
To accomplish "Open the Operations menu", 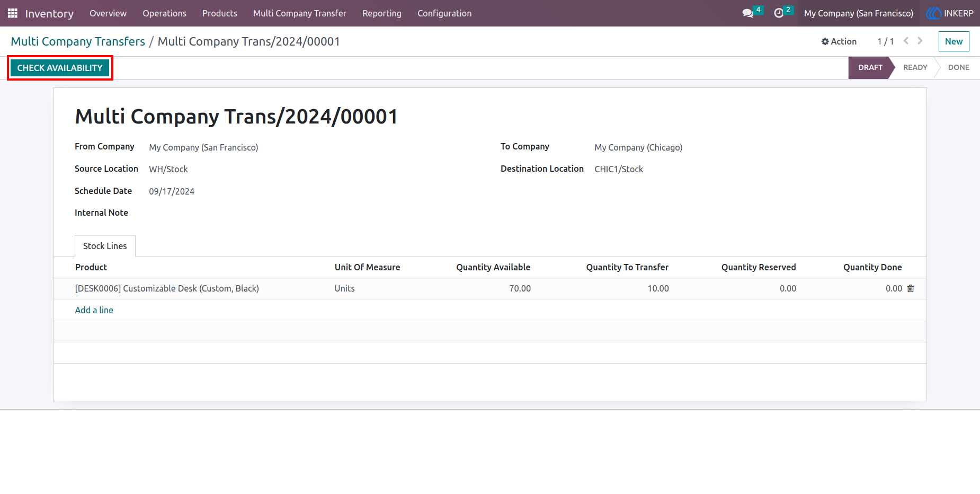I will (x=164, y=13).
